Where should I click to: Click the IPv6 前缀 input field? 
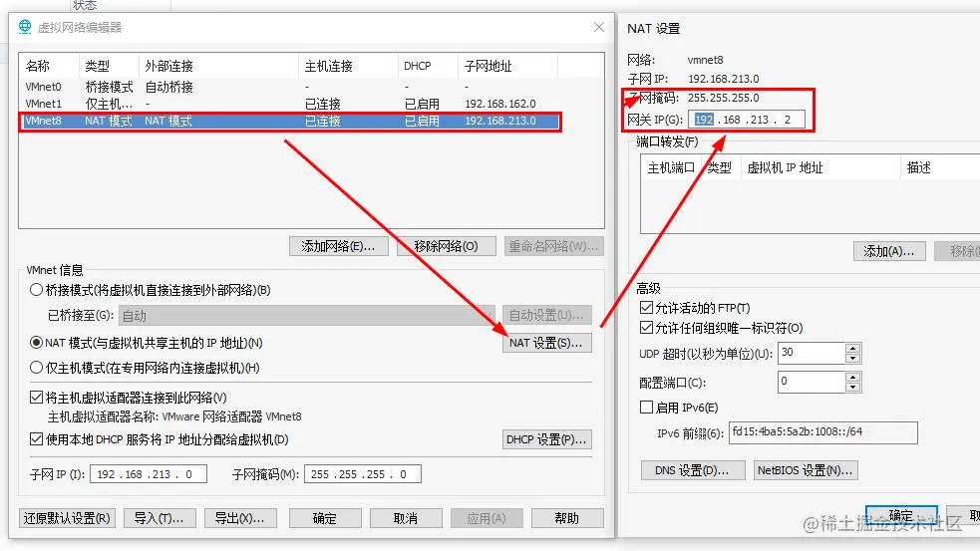click(823, 432)
